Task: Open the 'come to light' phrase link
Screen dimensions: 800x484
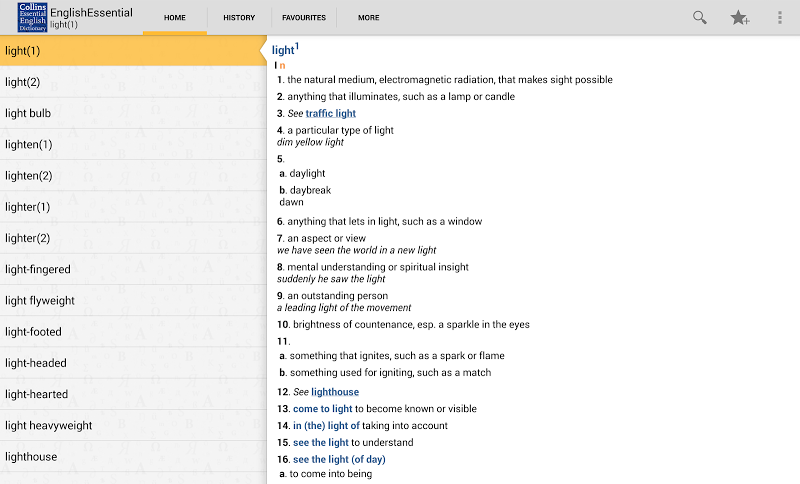Action: point(322,409)
